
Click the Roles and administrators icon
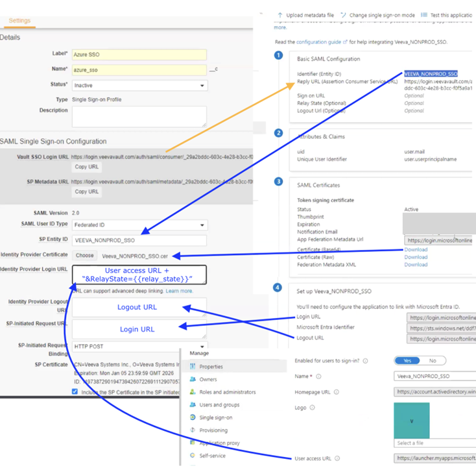pos(193,391)
